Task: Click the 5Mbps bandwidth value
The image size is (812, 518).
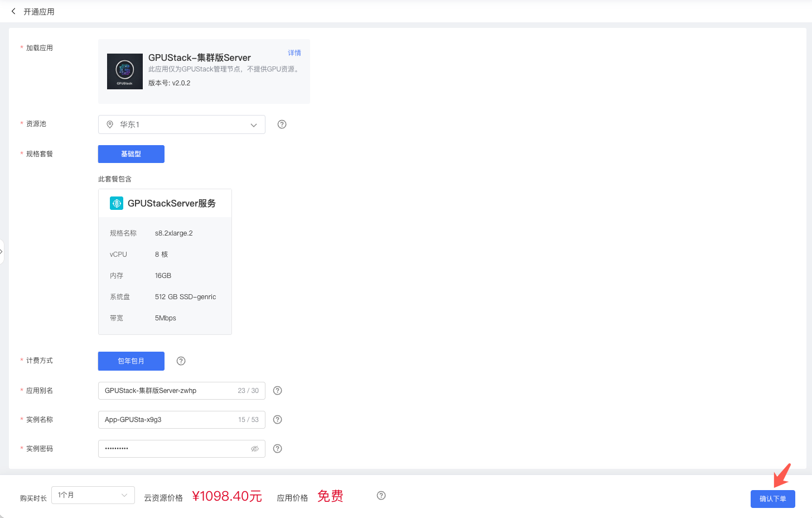Action: click(x=166, y=318)
